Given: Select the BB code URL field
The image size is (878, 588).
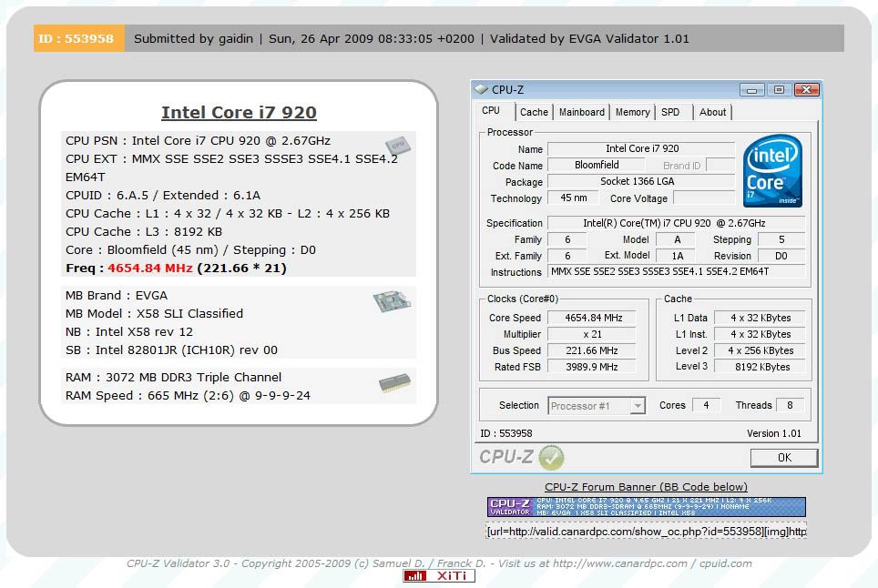Looking at the screenshot, I should [x=646, y=531].
